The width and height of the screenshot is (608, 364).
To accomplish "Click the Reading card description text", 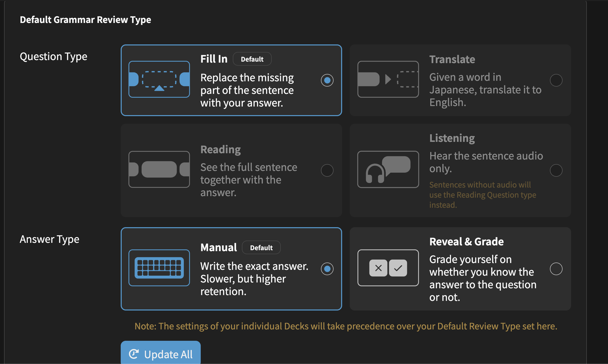I will [249, 180].
